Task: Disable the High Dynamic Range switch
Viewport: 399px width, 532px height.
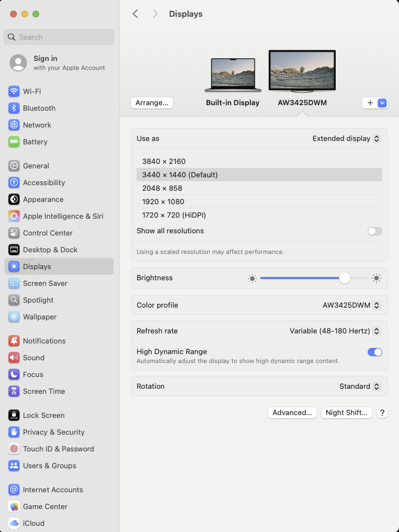Action: click(x=374, y=352)
